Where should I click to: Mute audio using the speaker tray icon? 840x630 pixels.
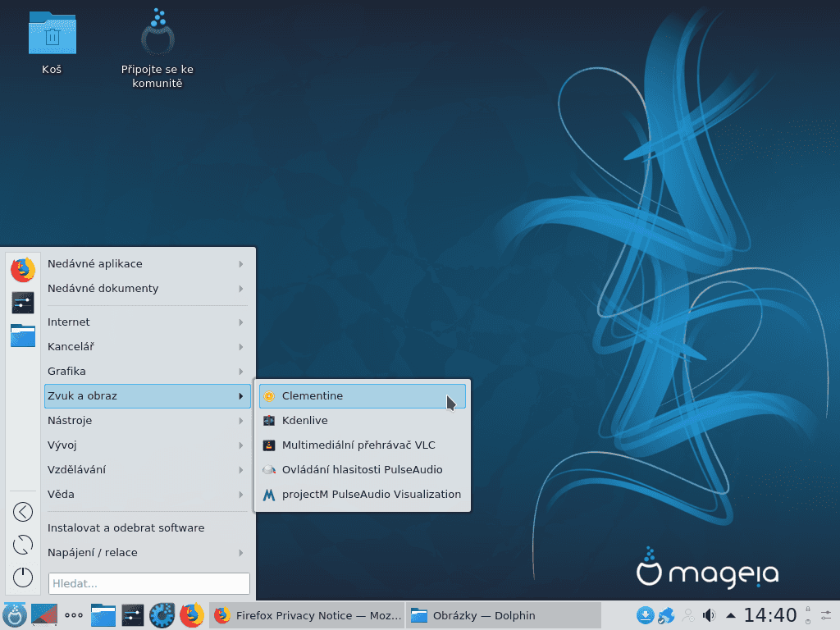[709, 614]
